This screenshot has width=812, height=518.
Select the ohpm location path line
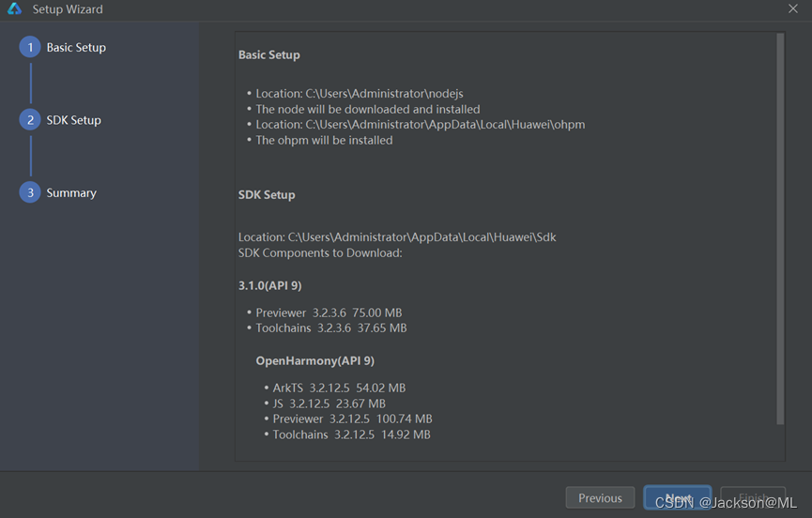point(420,125)
